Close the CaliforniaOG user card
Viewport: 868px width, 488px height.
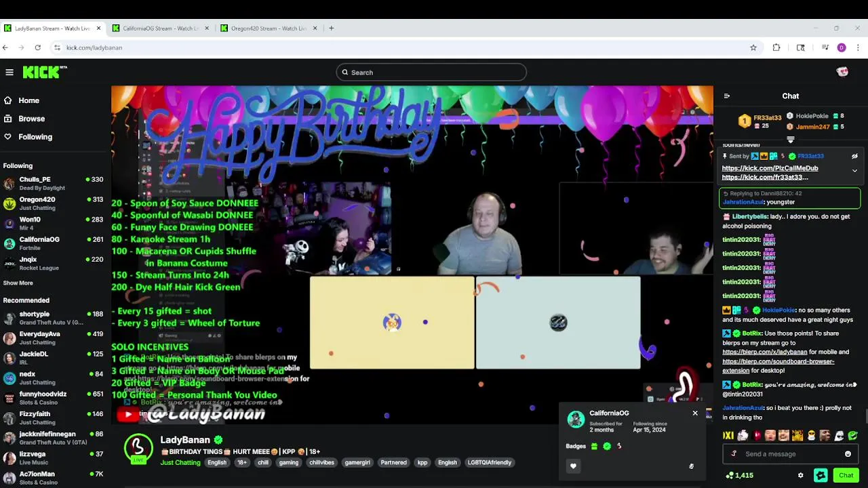point(695,413)
